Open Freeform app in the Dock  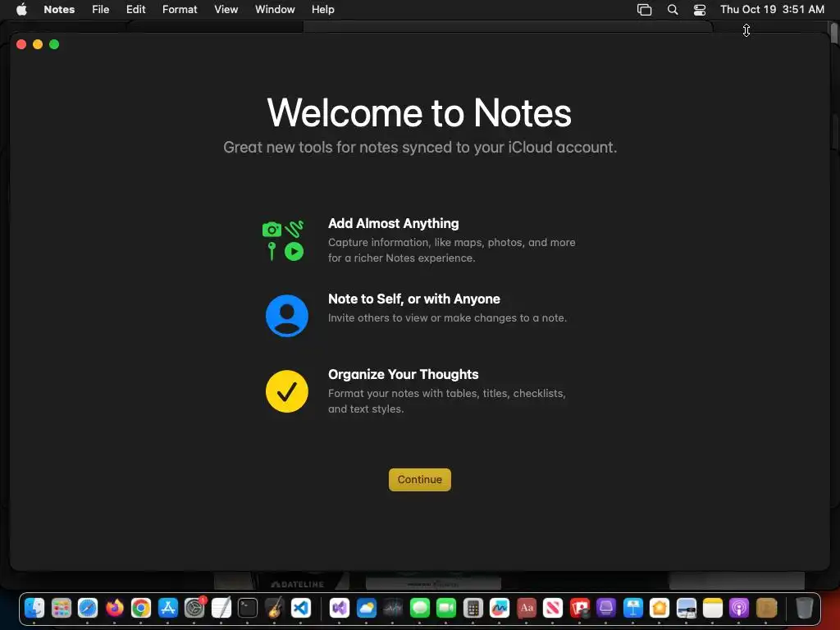[x=500, y=608]
